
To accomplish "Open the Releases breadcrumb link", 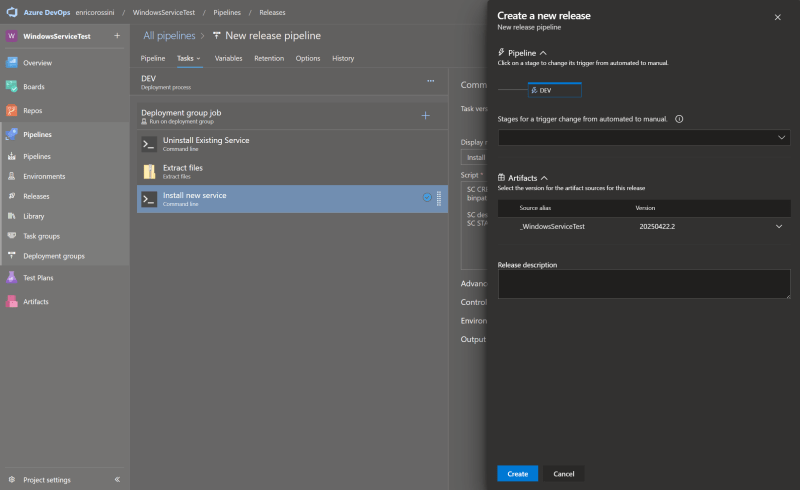I will (x=272, y=12).
